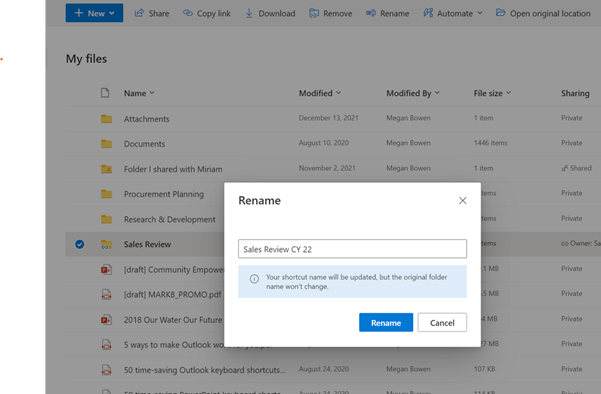The image size is (601, 394).
Task: Click the Download arrow icon
Action: tap(249, 13)
